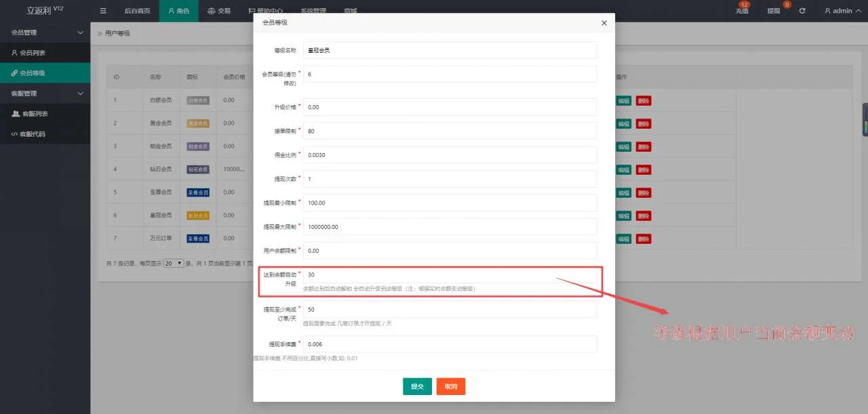Click the 达到余额自动升级 input field
The image size is (868, 414).
[x=450, y=275]
